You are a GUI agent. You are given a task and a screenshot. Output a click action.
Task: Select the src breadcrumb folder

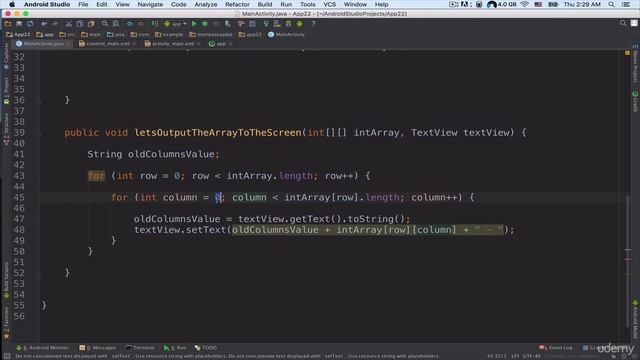67,35
